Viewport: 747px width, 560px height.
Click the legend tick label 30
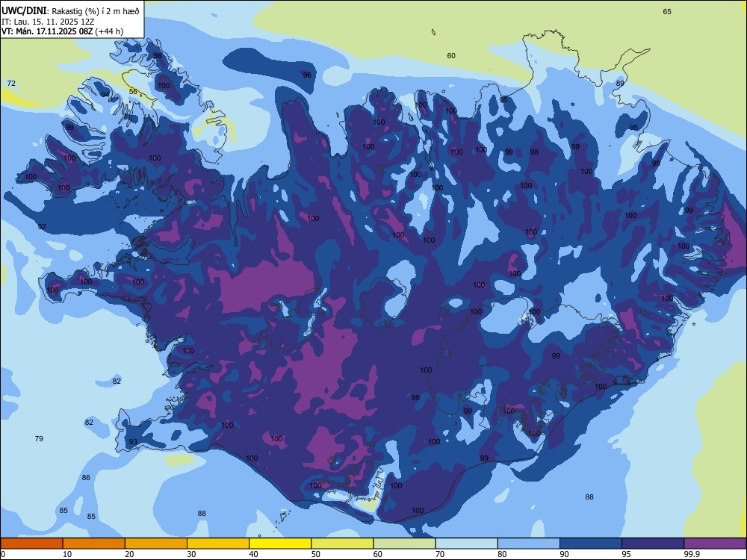pyautogui.click(x=191, y=554)
